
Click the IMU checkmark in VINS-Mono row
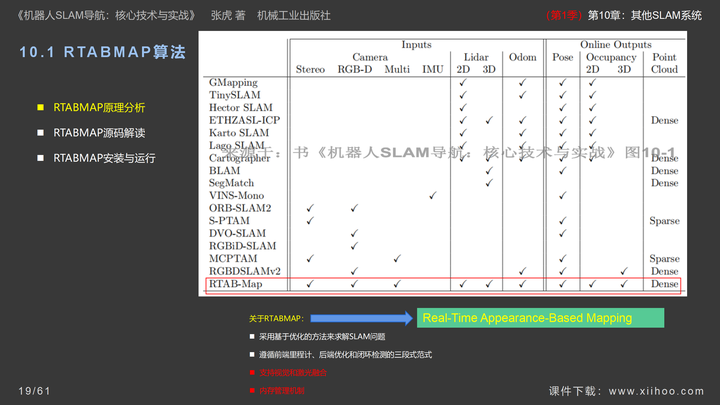(x=433, y=196)
